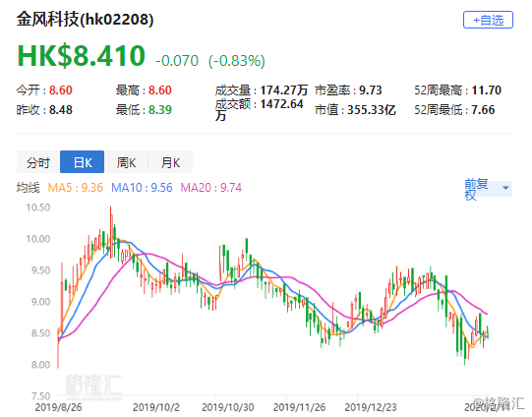Click the dropdown arrow beside 前复权

(x=505, y=188)
